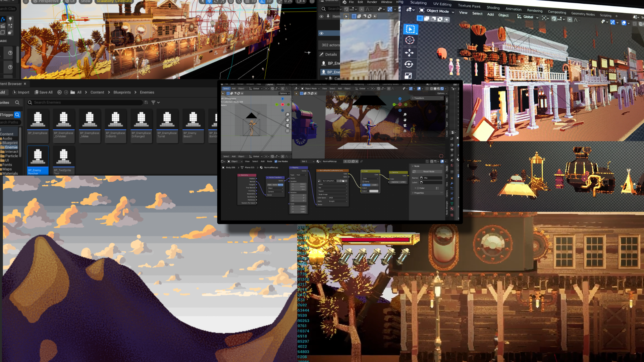This screenshot has width=644, height=362.
Task: Toggle the Use Nodes checkbox
Action: coord(276,162)
